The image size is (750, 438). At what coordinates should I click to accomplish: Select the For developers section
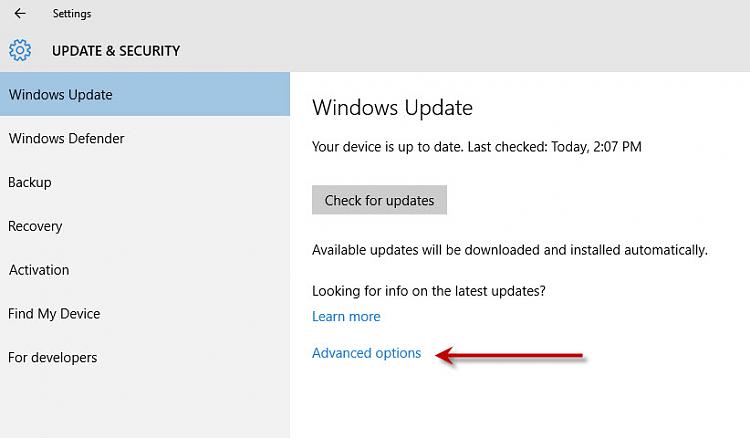[144, 357]
